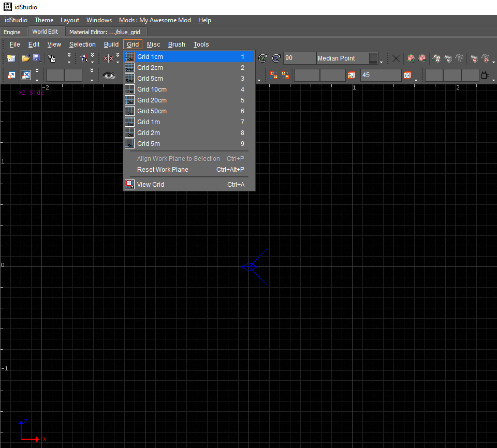Click the flip Y axis icon
Screen dimensions: 497x448
click(285, 75)
